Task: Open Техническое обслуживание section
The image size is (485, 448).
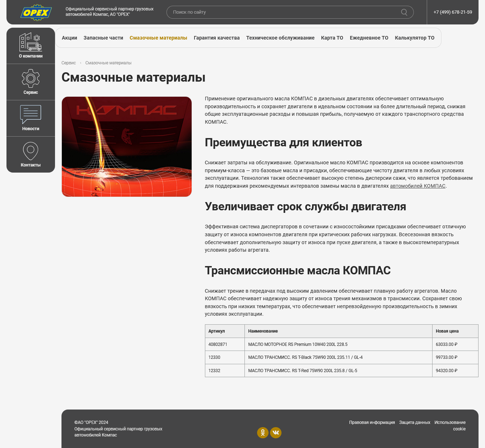Action: pos(280,38)
